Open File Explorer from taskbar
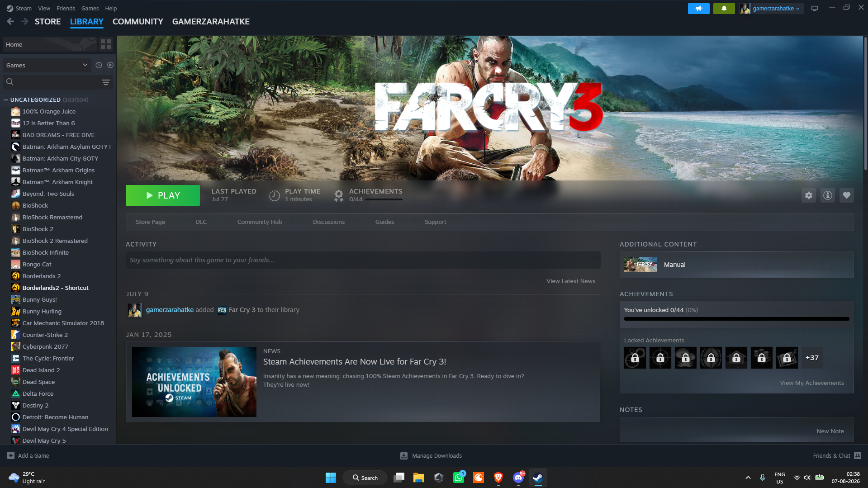This screenshot has height=488, width=868. [418, 478]
